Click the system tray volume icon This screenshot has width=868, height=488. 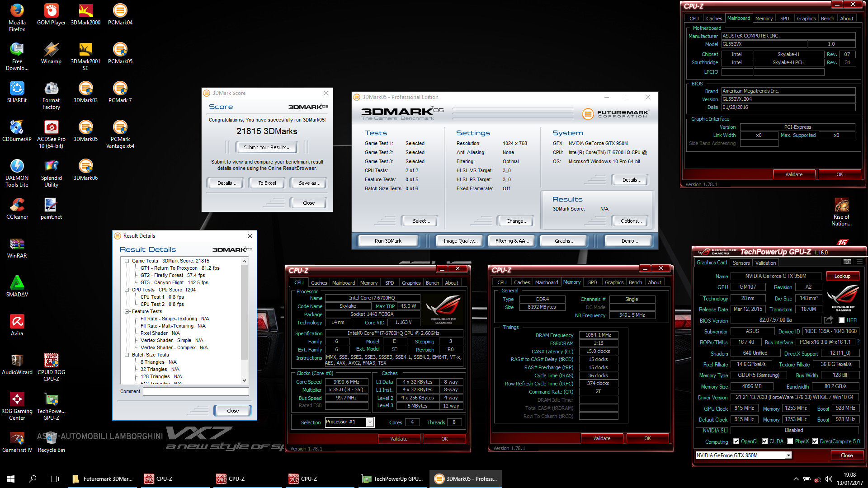(x=828, y=479)
